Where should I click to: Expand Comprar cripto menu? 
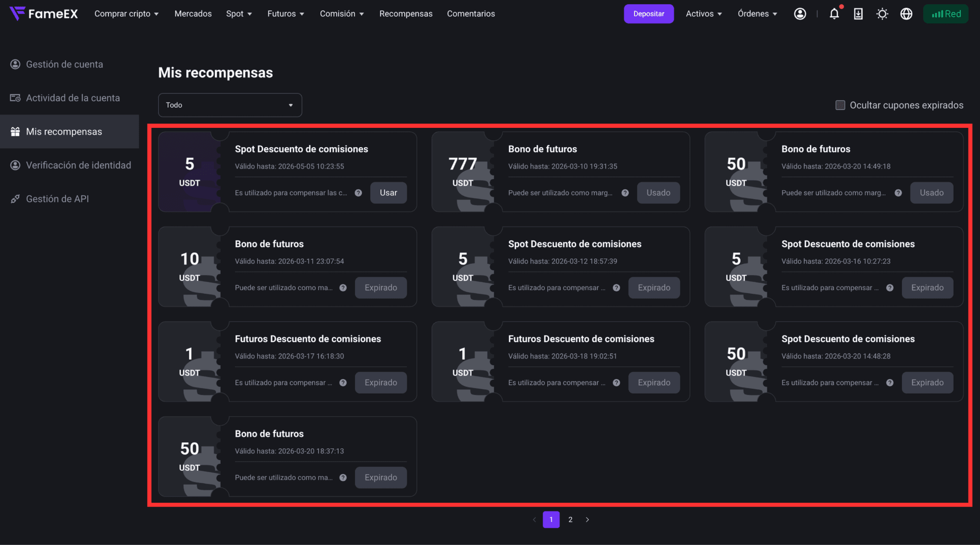[126, 14]
